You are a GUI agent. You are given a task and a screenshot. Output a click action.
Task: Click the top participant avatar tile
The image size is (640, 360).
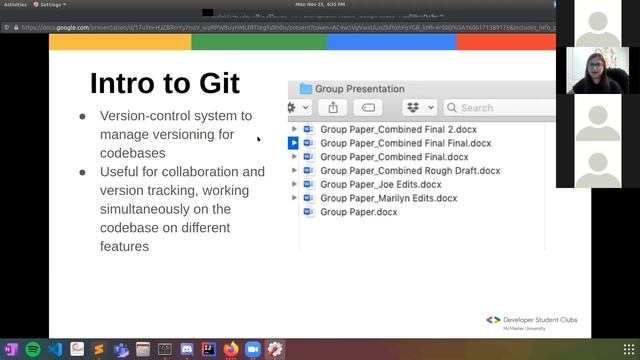pos(598,23)
